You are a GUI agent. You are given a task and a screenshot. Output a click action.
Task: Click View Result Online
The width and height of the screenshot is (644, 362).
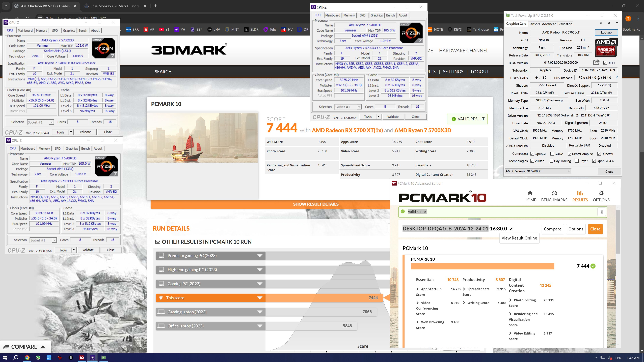pos(519,238)
